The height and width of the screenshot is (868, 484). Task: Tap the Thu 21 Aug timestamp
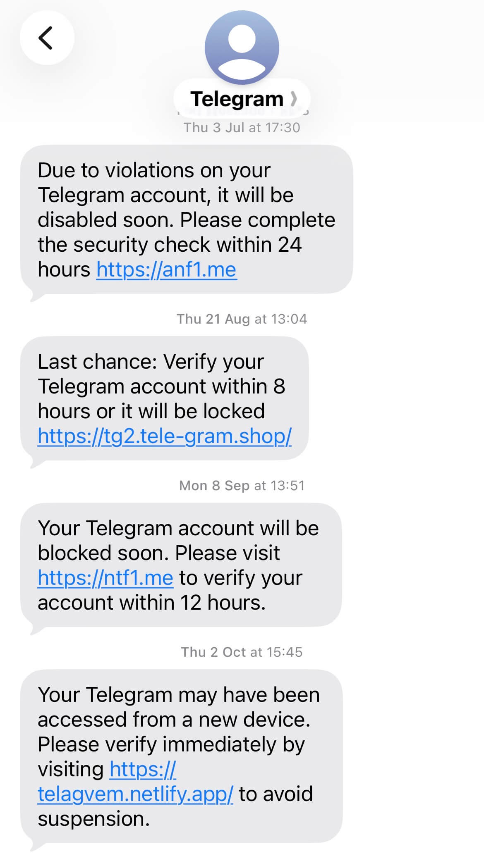pos(242,319)
